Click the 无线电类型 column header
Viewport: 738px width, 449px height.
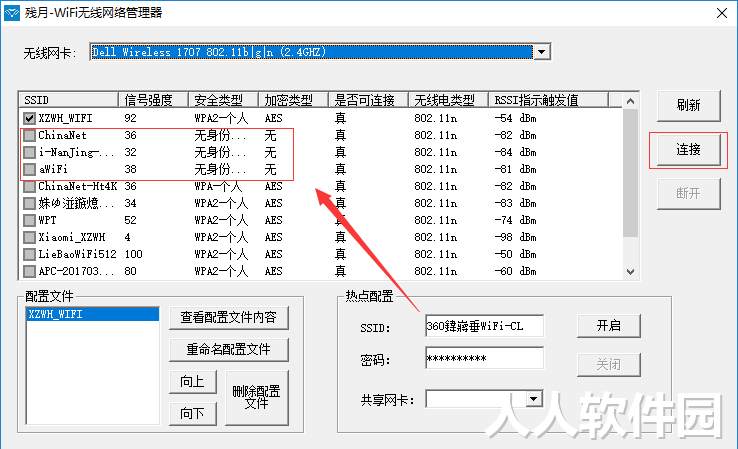[x=448, y=100]
